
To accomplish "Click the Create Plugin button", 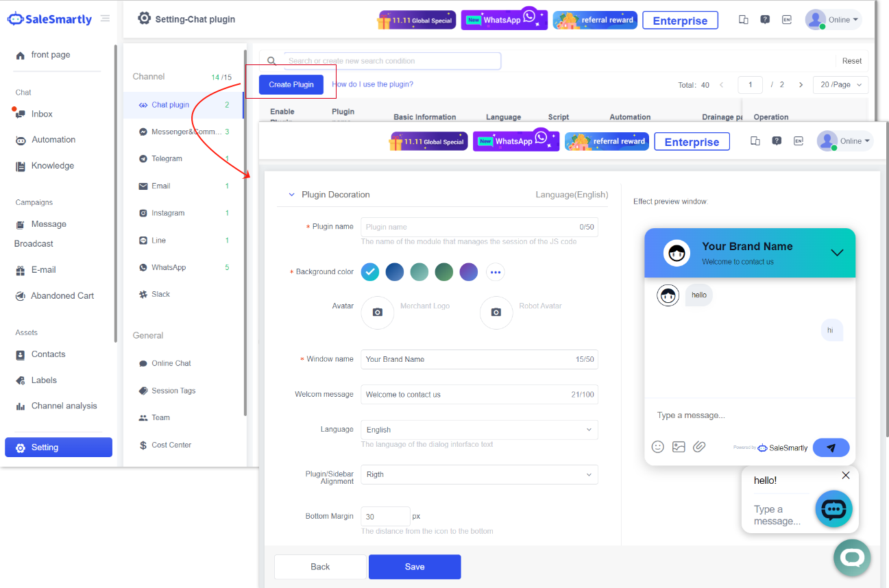I will pos(291,84).
